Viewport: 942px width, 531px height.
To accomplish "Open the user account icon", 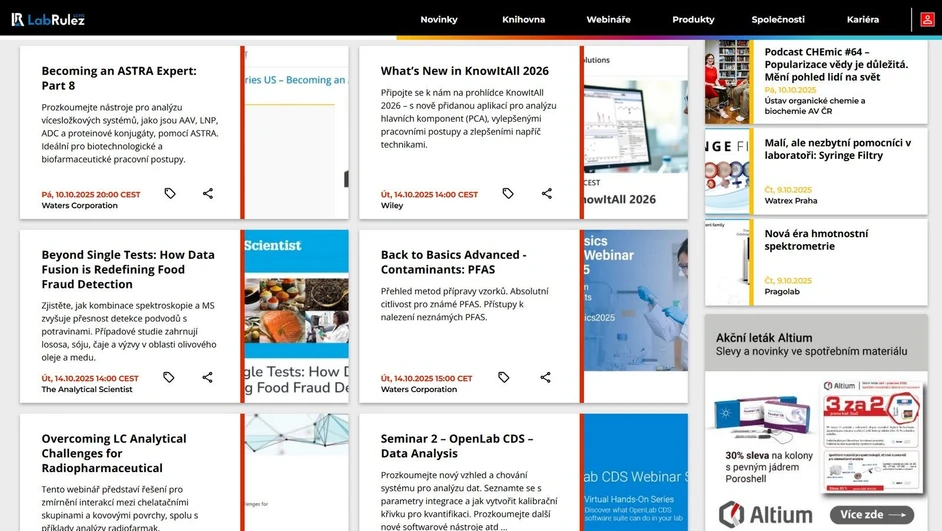I will 927,19.
